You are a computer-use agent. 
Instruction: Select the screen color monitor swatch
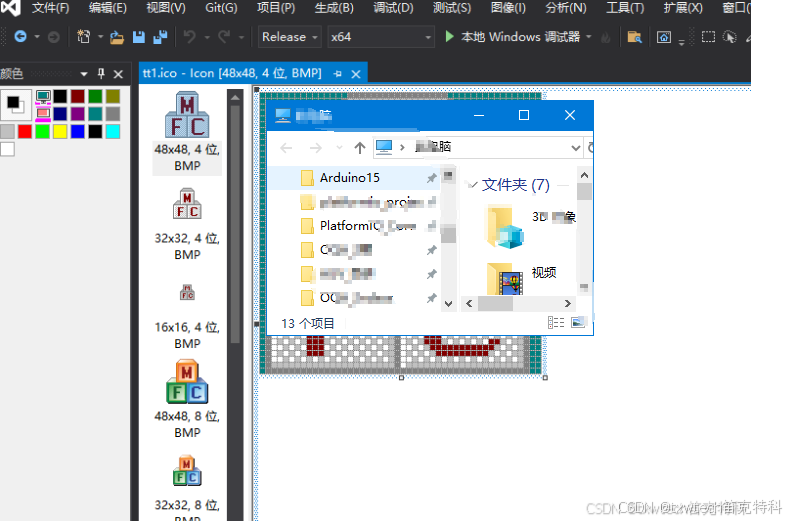43,96
